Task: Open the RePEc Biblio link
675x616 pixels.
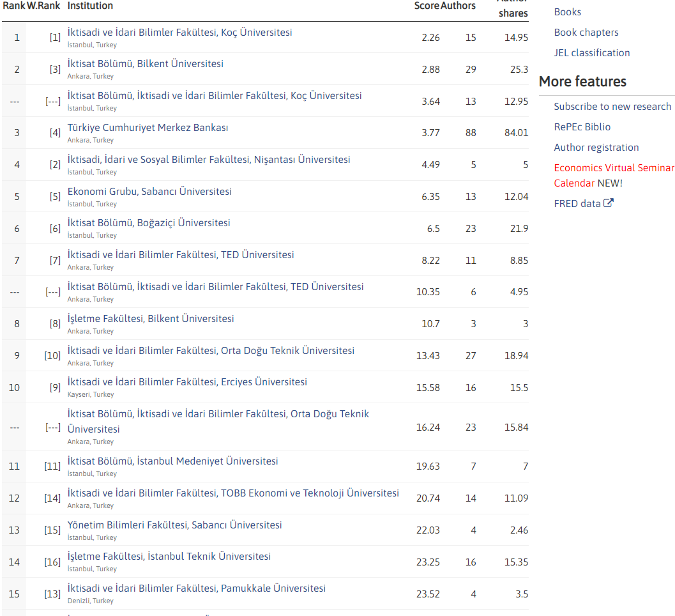Action: [582, 127]
